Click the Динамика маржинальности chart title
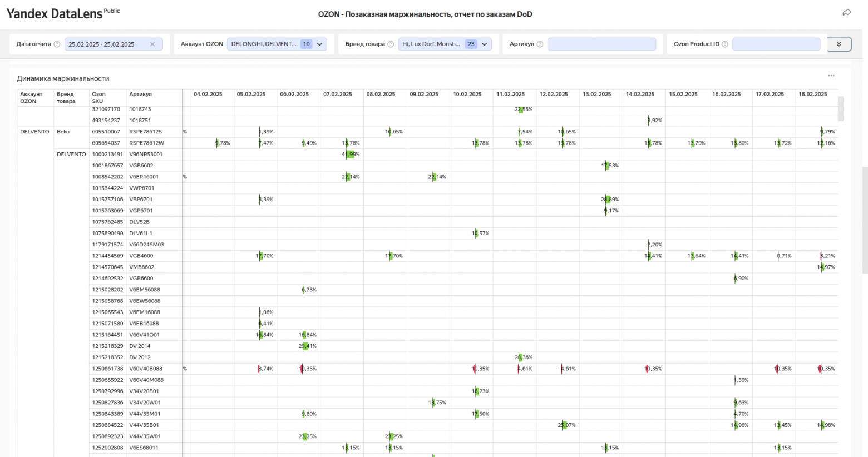868x457 pixels. click(63, 78)
